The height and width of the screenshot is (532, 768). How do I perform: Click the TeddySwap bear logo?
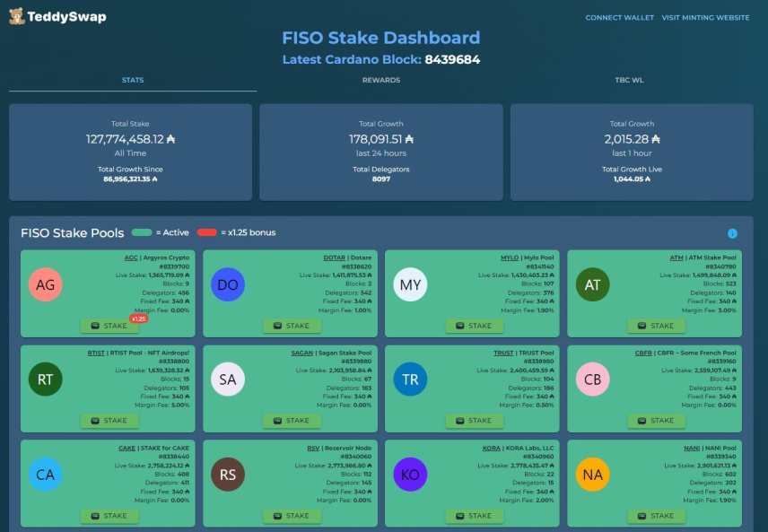17,16
